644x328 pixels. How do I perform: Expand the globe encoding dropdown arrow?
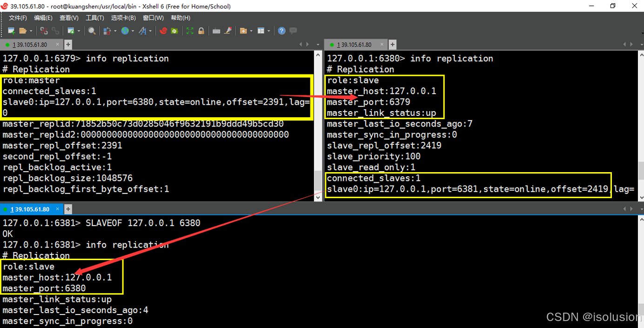coord(133,31)
